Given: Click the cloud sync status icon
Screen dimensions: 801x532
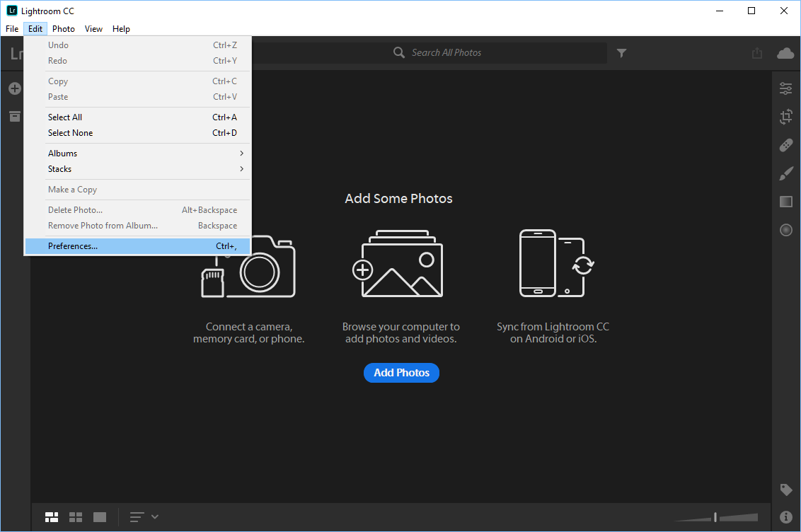Looking at the screenshot, I should pos(785,53).
